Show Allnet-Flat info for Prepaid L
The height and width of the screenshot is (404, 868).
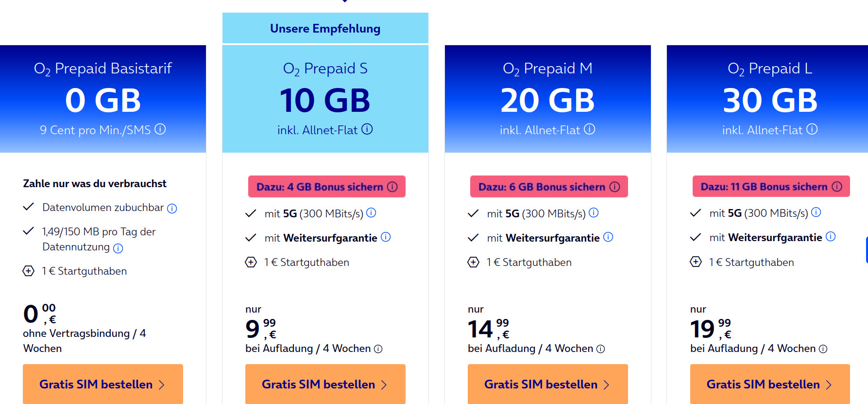[812, 129]
